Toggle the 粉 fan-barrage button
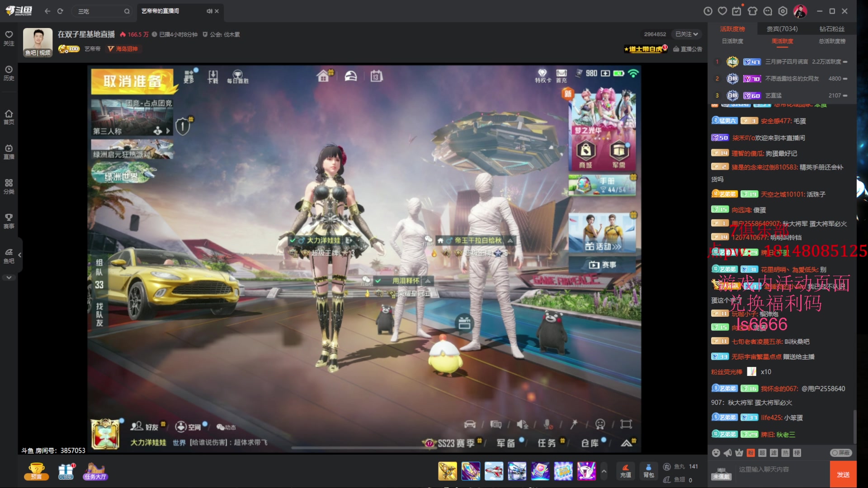The image size is (868, 488). [750, 453]
